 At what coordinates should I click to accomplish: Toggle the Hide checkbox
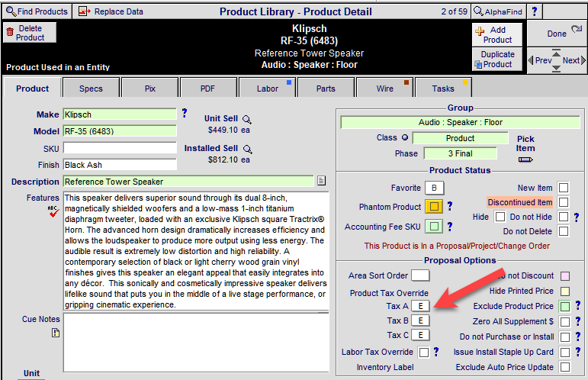[x=500, y=217]
